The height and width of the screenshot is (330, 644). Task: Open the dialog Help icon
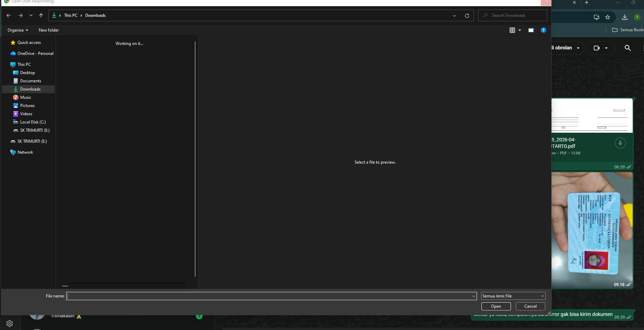tap(543, 30)
